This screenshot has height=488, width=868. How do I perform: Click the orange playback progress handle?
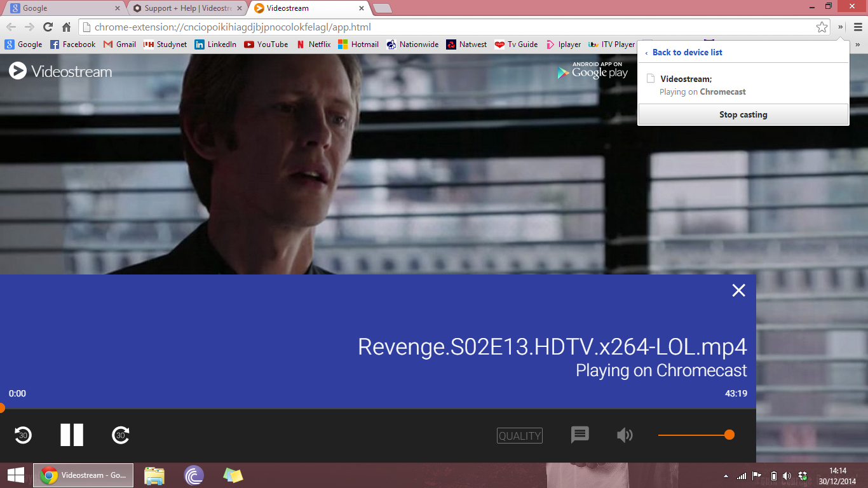click(x=1, y=408)
